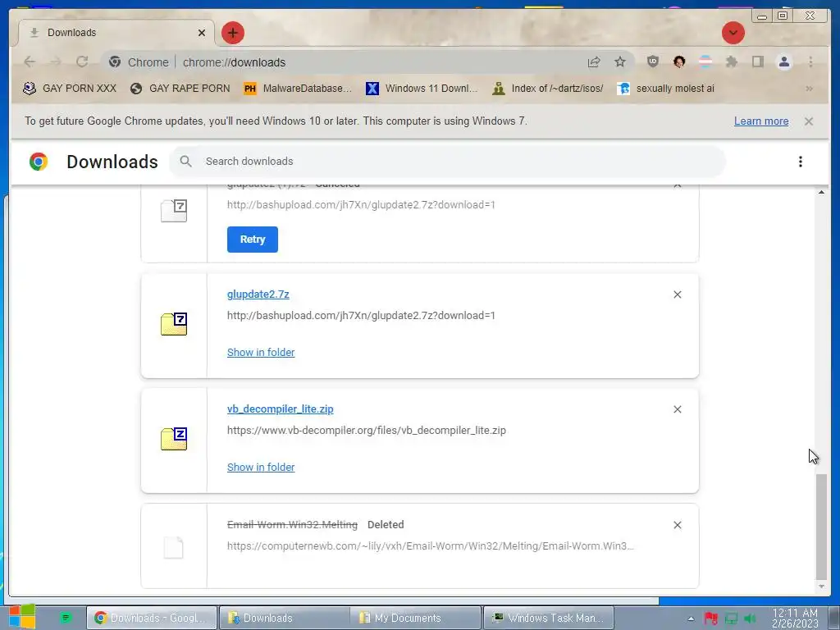Open the Downloads page more actions menu
This screenshot has width=840, height=630.
800,162
